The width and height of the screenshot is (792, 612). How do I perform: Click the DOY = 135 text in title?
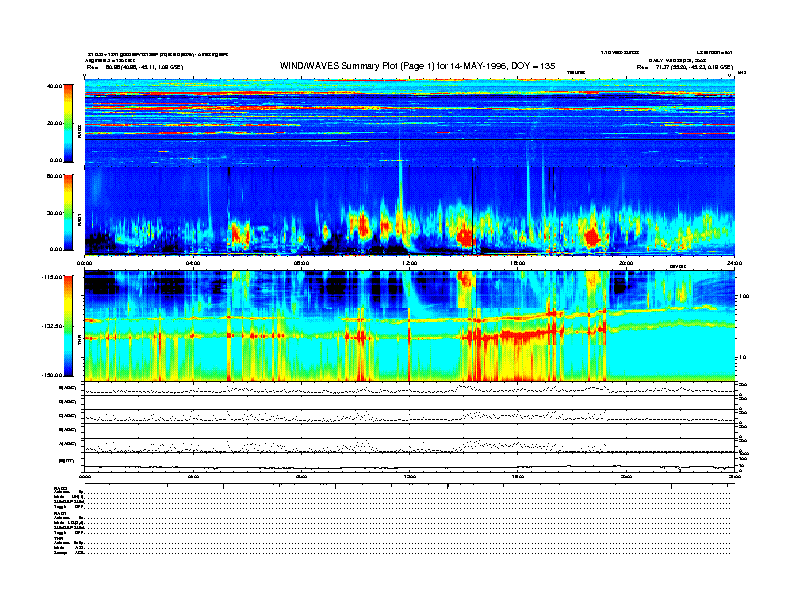(x=533, y=66)
